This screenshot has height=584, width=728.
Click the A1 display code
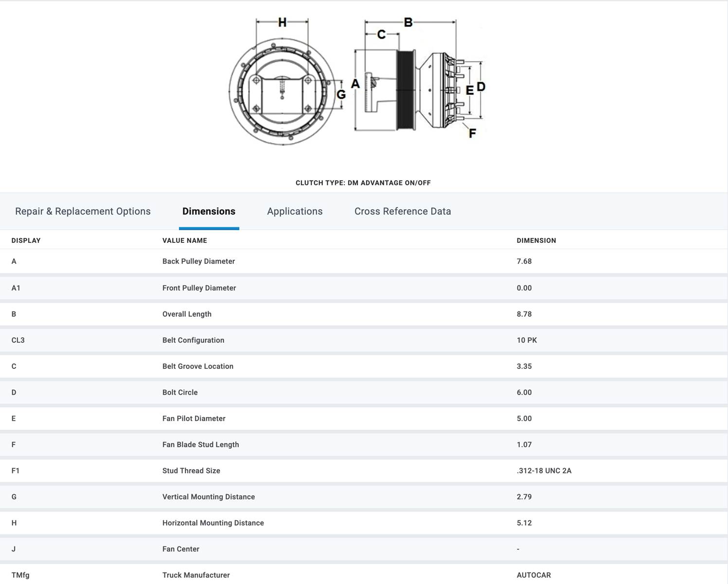point(16,288)
